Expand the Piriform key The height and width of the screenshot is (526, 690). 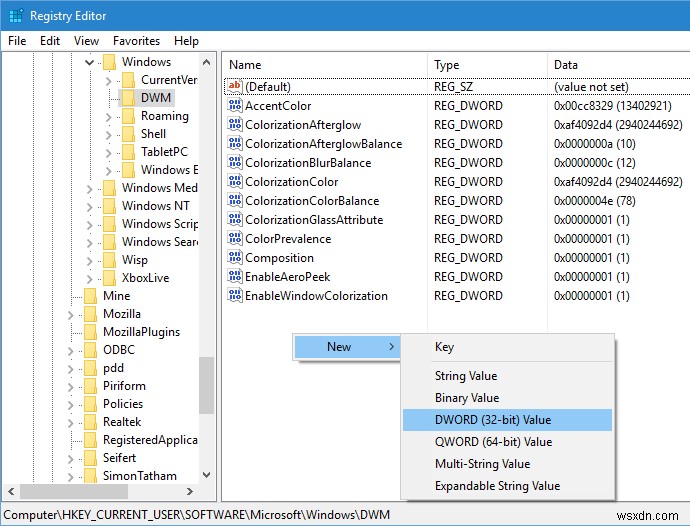tap(70, 387)
